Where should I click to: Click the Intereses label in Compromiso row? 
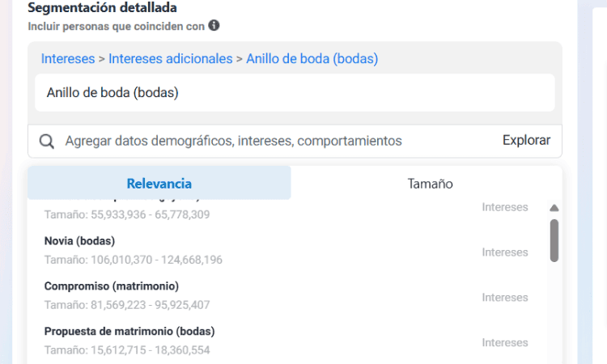[505, 298]
